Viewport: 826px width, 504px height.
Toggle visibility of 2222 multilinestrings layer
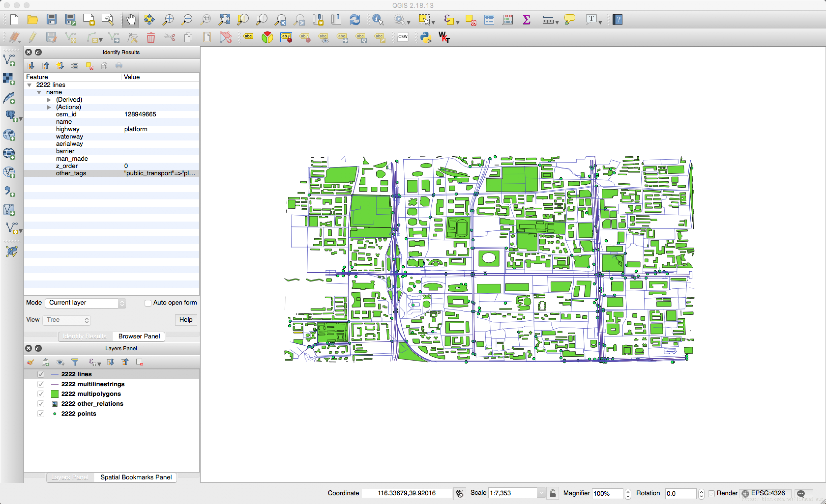click(41, 384)
